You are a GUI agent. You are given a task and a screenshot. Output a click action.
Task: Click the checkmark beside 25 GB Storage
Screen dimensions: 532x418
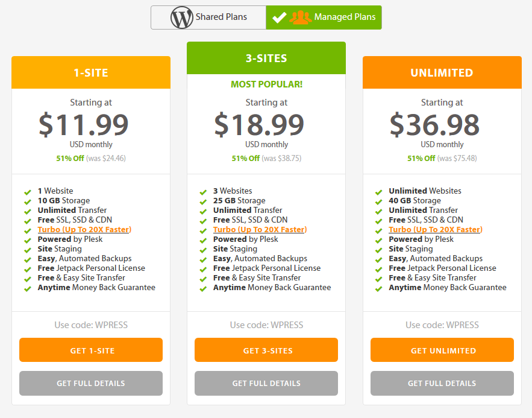[x=203, y=201]
